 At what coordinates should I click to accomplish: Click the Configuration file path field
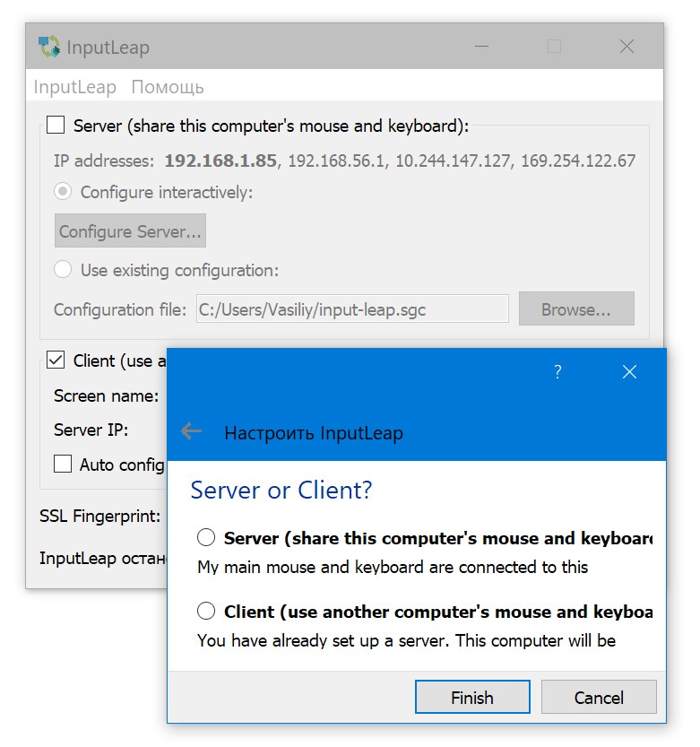tap(352, 309)
